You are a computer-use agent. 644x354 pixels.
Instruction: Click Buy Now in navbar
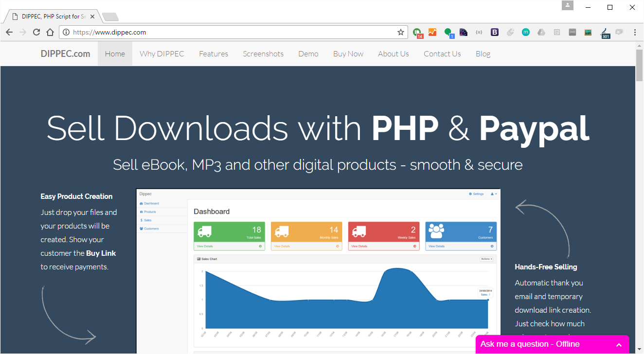(x=348, y=54)
